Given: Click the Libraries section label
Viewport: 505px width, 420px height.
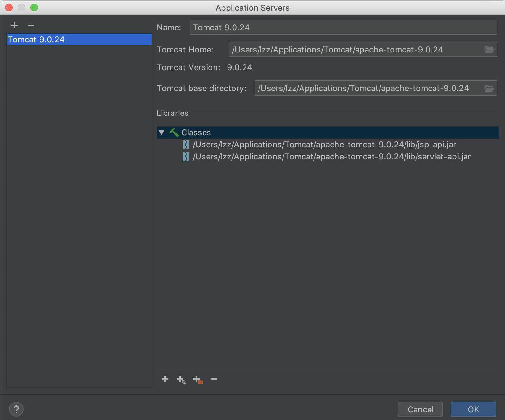Looking at the screenshot, I should point(173,113).
